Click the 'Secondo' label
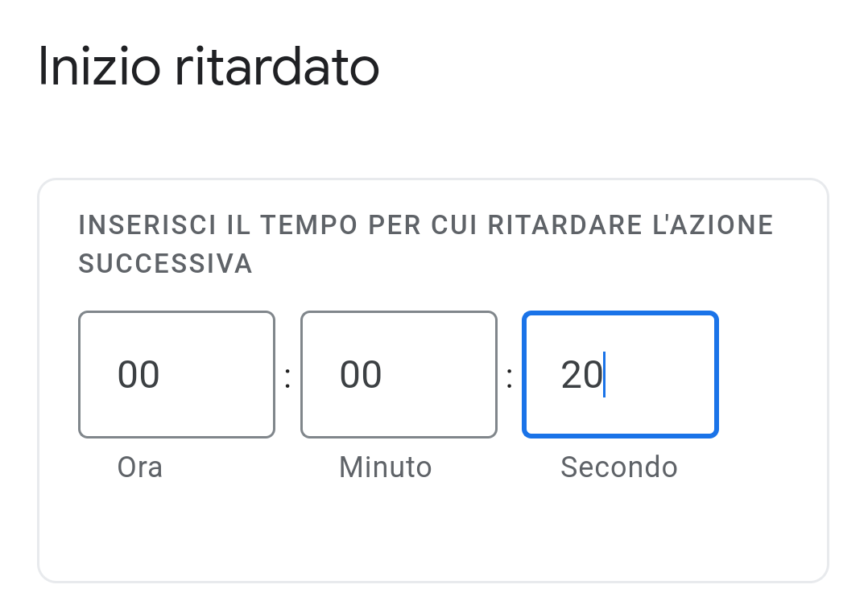 (618, 467)
